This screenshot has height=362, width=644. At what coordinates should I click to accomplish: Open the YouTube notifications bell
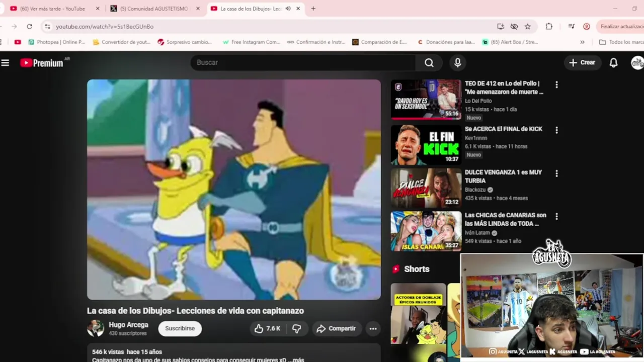pos(613,62)
